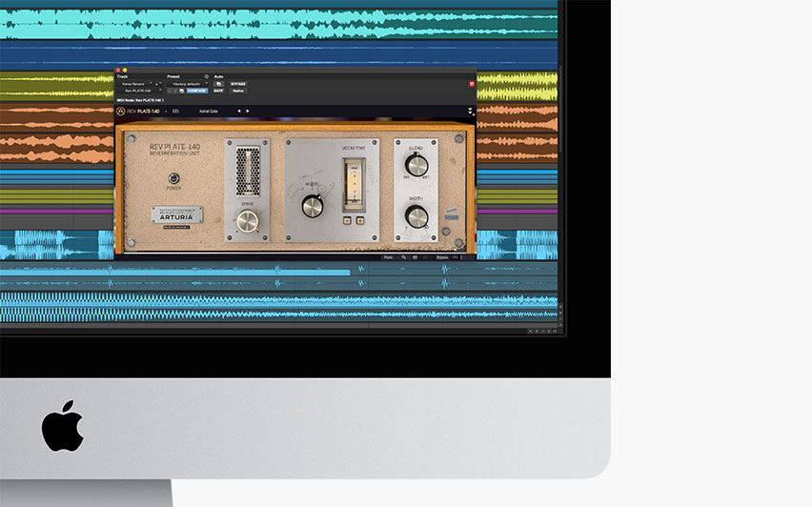Image resolution: width=812 pixels, height=507 pixels.
Task: Decrease decay time with the minus button
Action: click(x=347, y=220)
